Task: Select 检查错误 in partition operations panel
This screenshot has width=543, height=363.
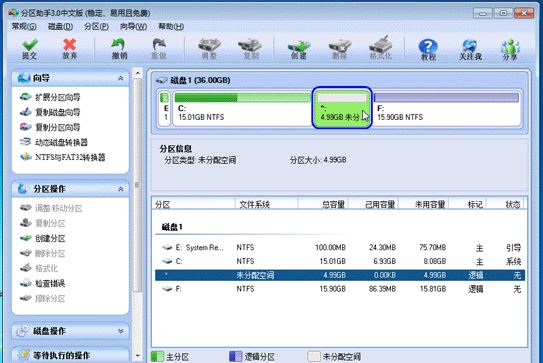Action: click(x=43, y=283)
